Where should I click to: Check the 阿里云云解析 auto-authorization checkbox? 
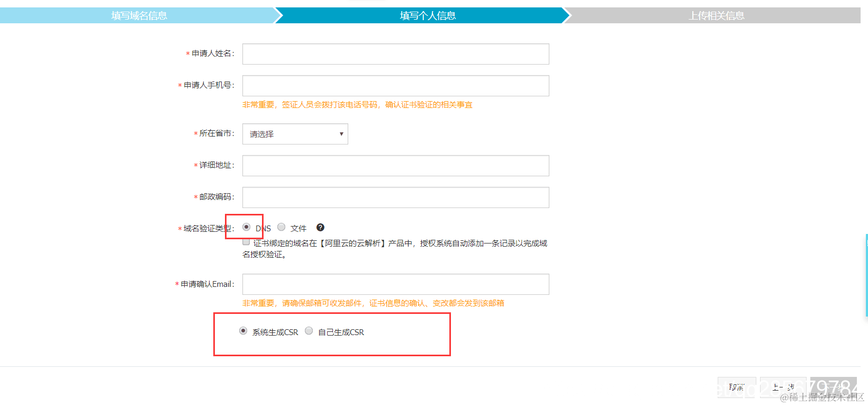pyautogui.click(x=246, y=242)
